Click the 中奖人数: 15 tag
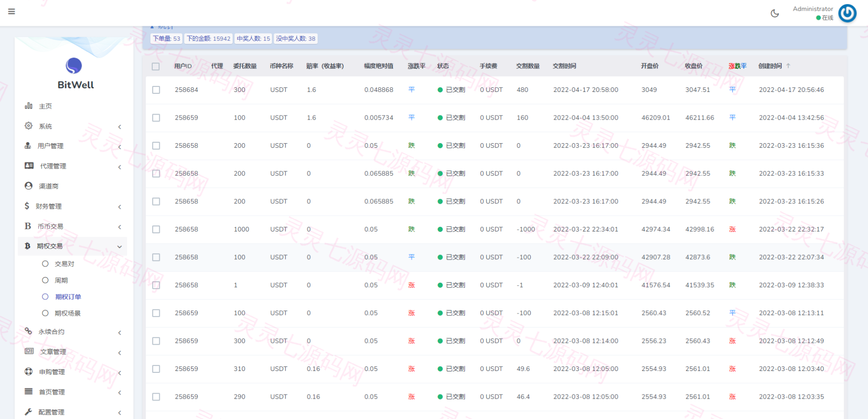This screenshot has width=868, height=419. click(x=253, y=38)
